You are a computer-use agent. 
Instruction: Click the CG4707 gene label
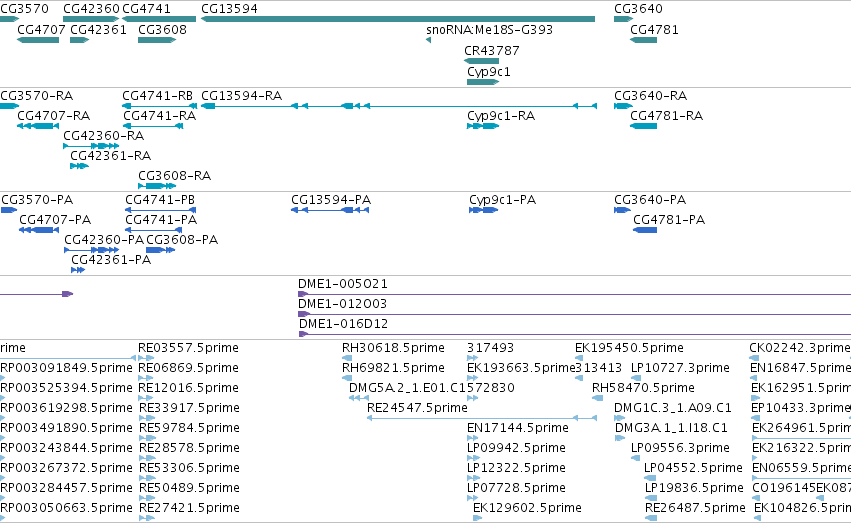coord(41,30)
